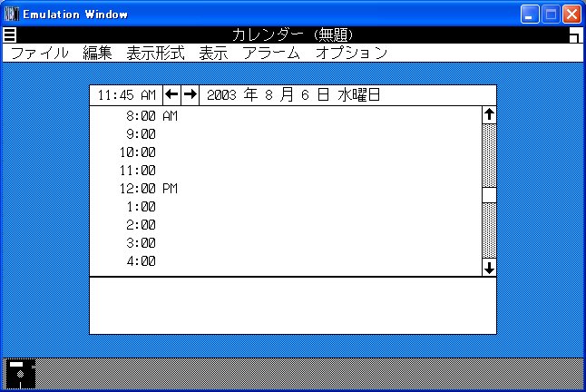Expand the 表示形式 menu
Image resolution: width=586 pixels, height=392 pixels.
tap(155, 53)
